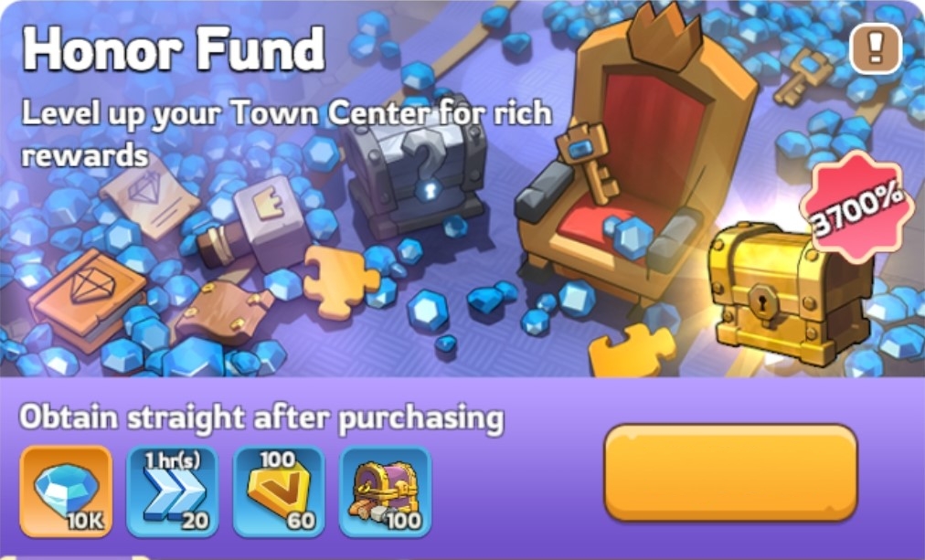Screen dimensions: 925x560
Task: Tap the Town Center rewards description text
Action: point(287,133)
